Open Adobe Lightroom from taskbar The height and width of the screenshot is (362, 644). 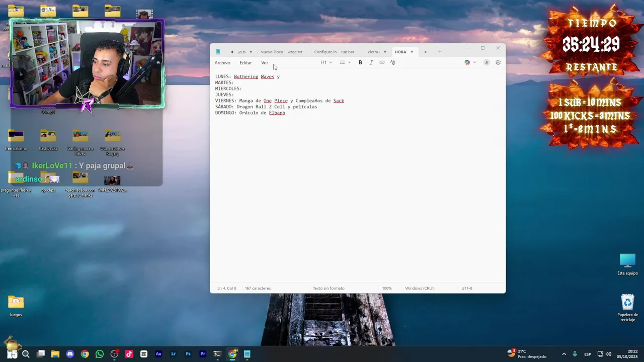coord(174,354)
